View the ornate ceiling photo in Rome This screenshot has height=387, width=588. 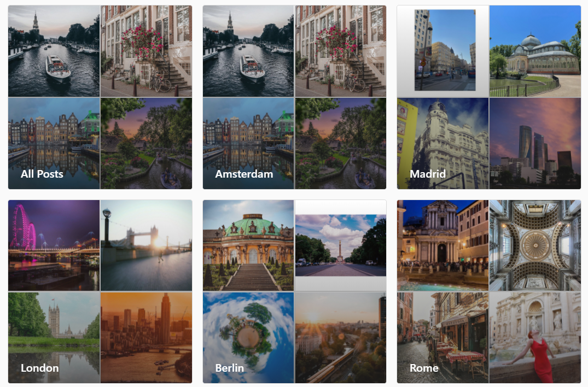pos(535,245)
